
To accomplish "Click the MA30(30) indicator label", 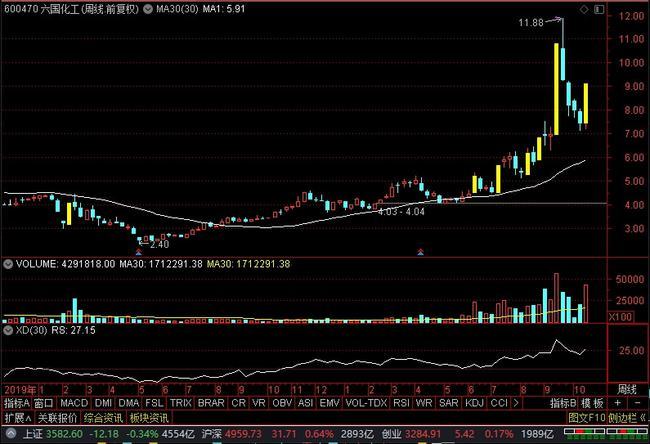I will click(x=177, y=9).
